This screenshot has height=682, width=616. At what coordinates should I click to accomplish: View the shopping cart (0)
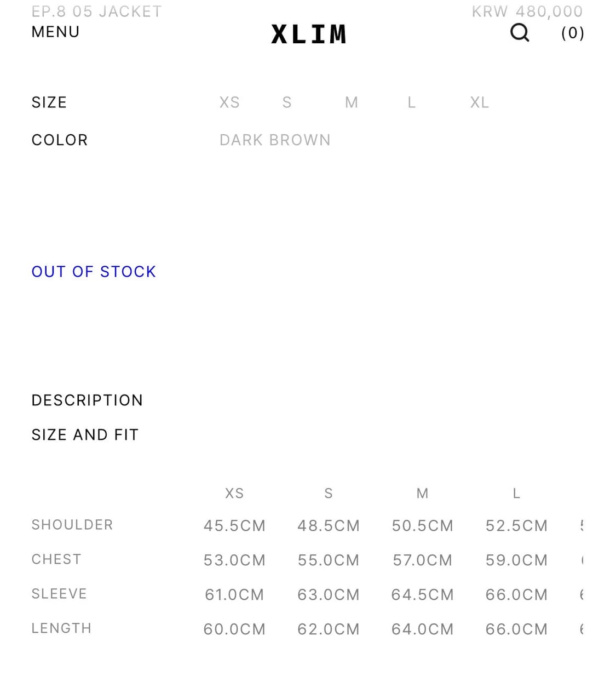pos(572,33)
